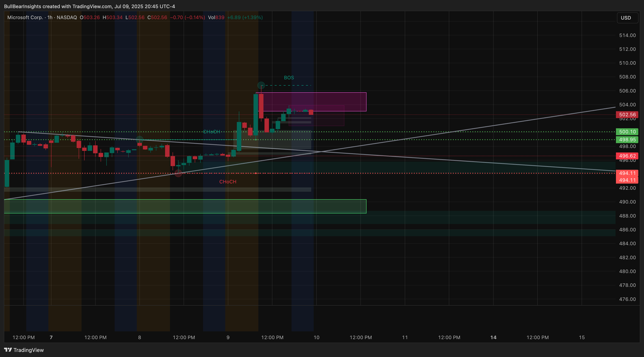Click the TradingView logo
The image size is (644, 357).
24,350
